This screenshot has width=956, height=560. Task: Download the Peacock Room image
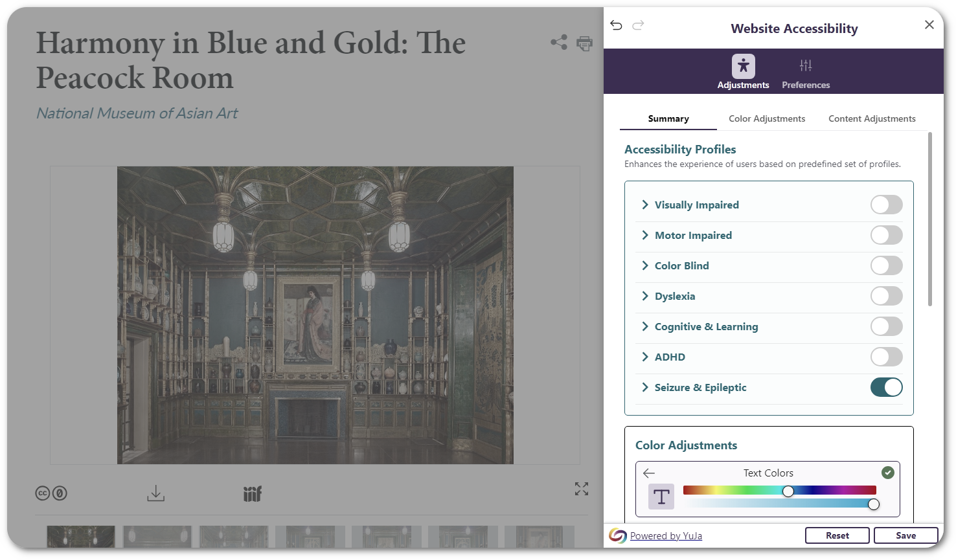point(155,493)
